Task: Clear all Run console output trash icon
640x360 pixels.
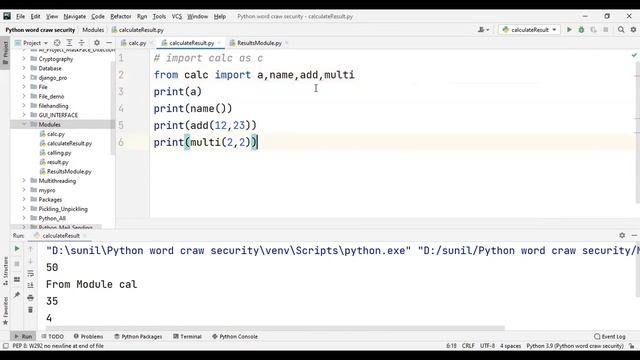Action: click(x=31, y=310)
